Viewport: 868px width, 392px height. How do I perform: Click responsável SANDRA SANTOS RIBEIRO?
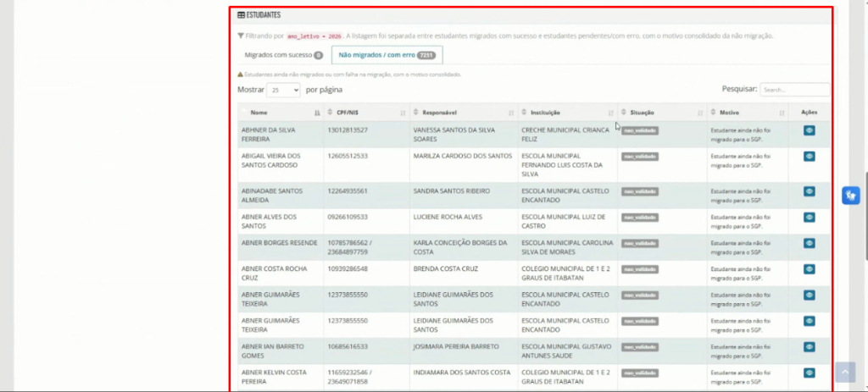coord(452,190)
